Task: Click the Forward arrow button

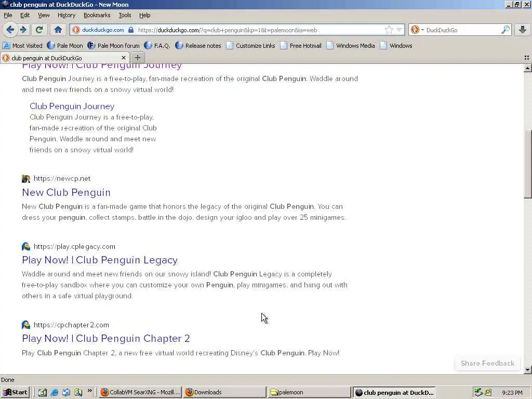Action: [x=23, y=30]
